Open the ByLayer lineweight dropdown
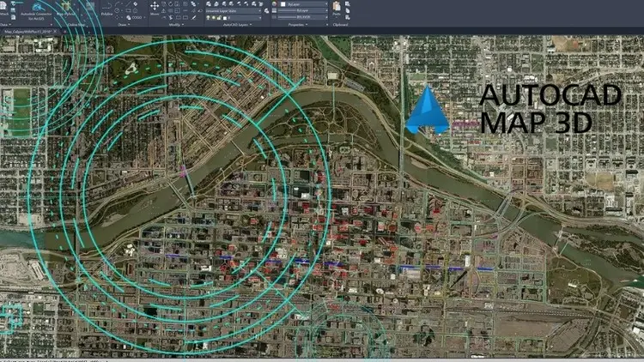The image size is (644, 362). pos(303,10)
